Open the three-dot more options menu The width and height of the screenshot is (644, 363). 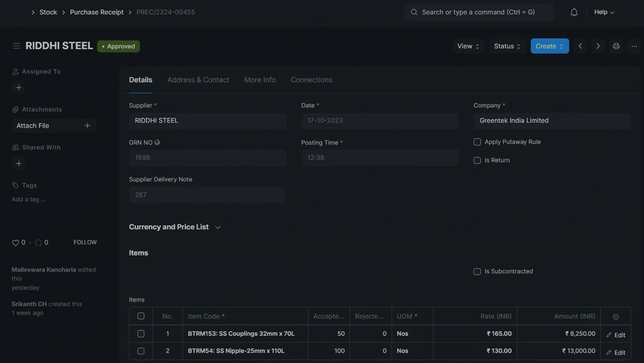(x=634, y=46)
